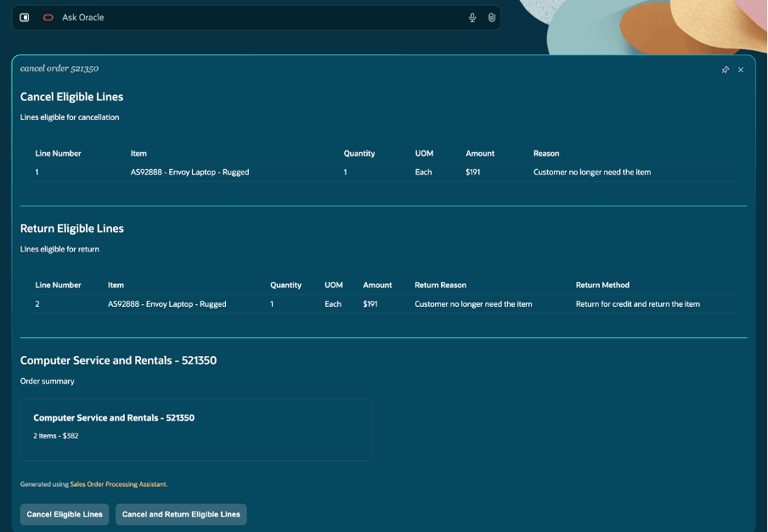
Task: Click the Return Reason column header
Action: pos(440,285)
